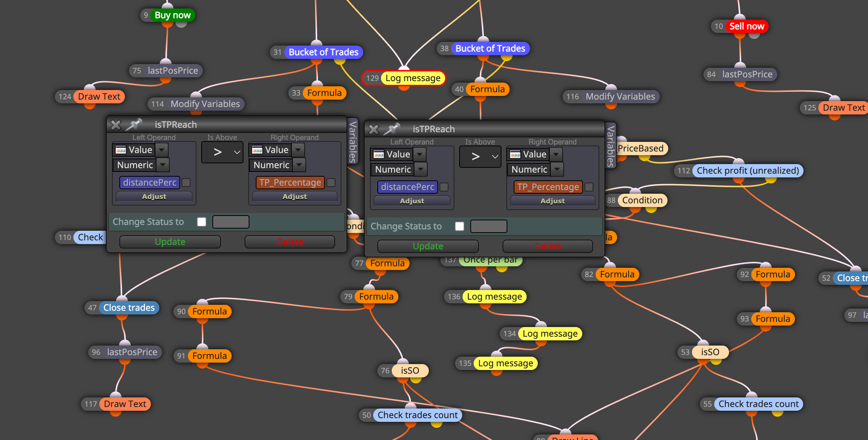
Task: Select TP_Percentage variable in right panel
Action: point(548,187)
